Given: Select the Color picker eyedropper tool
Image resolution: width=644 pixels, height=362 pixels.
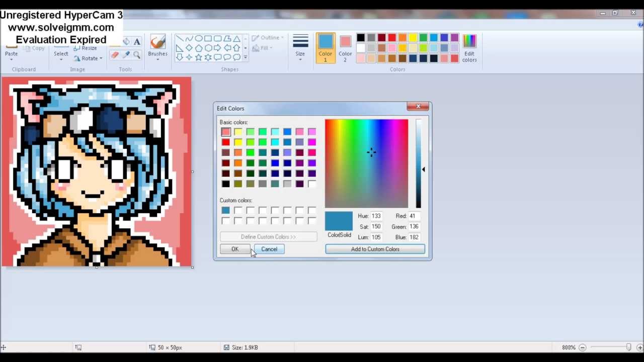Looking at the screenshot, I should pos(125,55).
